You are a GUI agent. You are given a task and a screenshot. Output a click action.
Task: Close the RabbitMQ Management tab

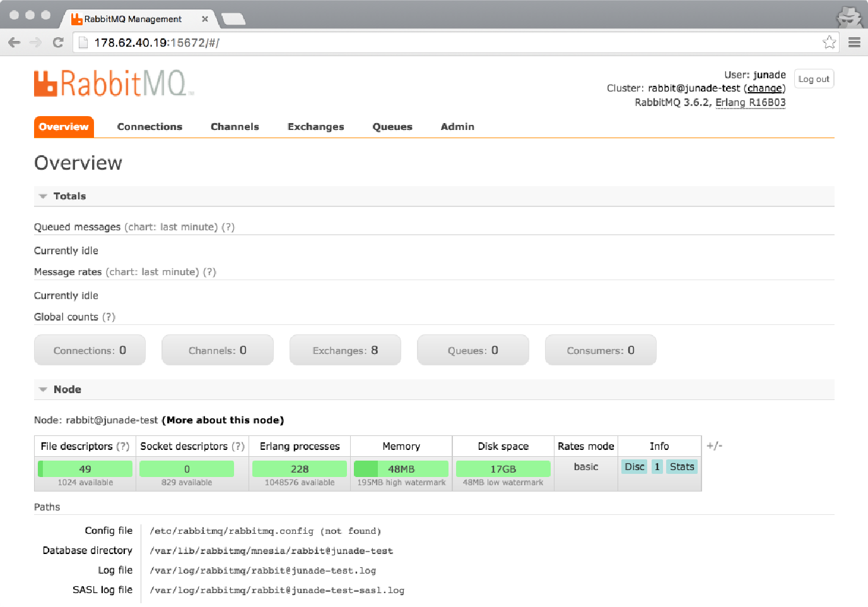click(x=205, y=19)
